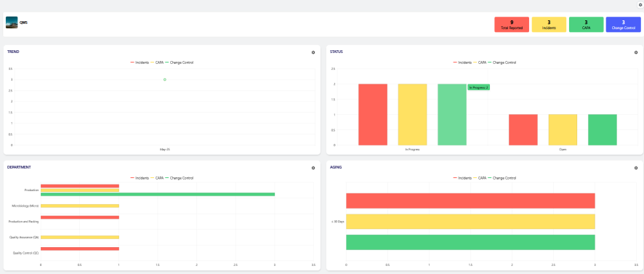Viewport: 644px width, 274px height.
Task: Click the page settings gear at top right
Action: coord(640,5)
